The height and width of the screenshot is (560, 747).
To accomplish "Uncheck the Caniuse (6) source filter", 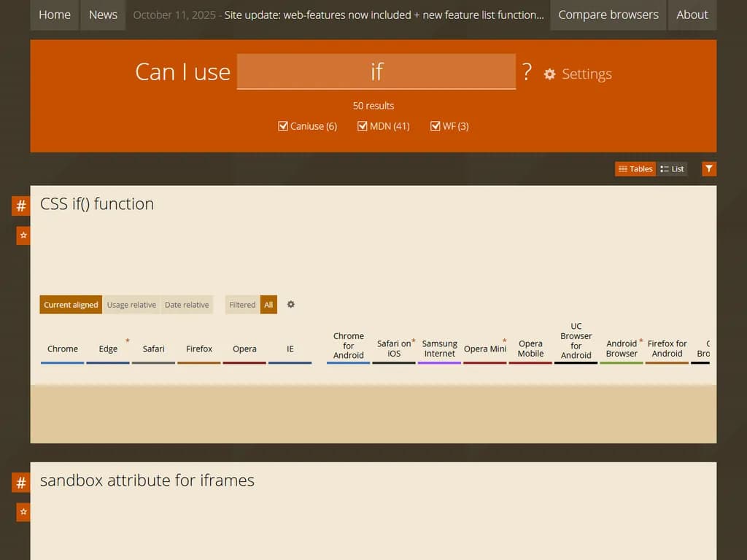I will pyautogui.click(x=283, y=125).
